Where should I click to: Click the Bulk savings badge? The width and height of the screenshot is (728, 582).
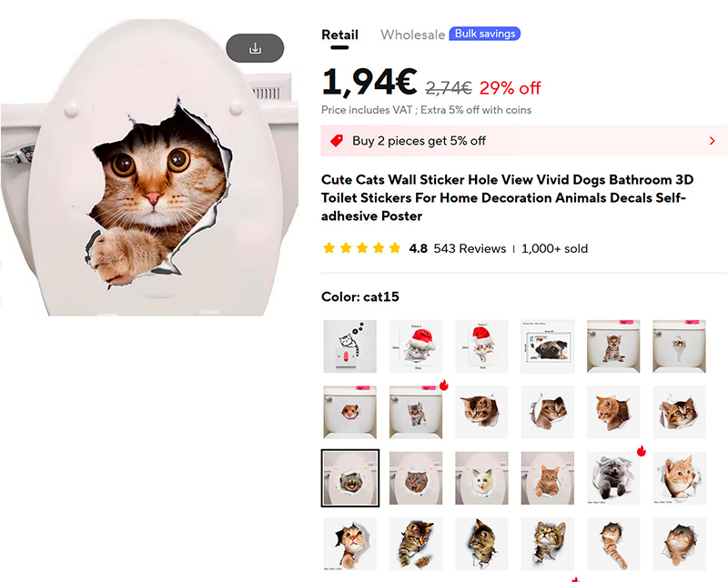click(x=484, y=35)
